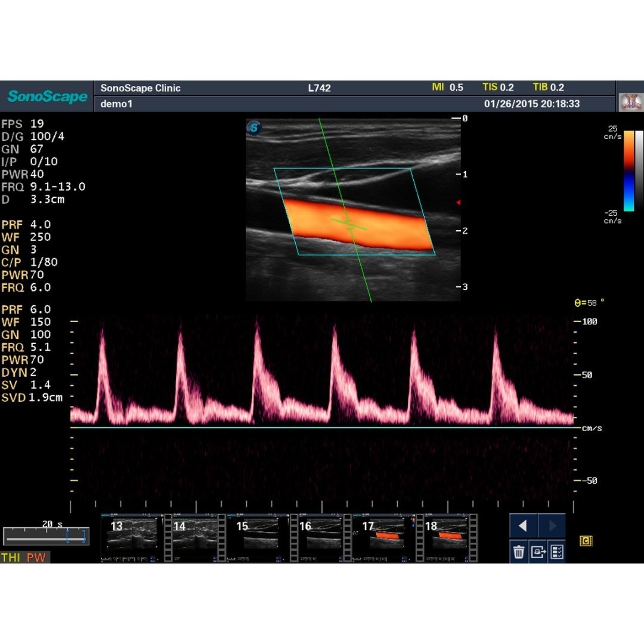Click the yellow cine film icon
This screenshot has width=644, height=644.
tap(586, 541)
